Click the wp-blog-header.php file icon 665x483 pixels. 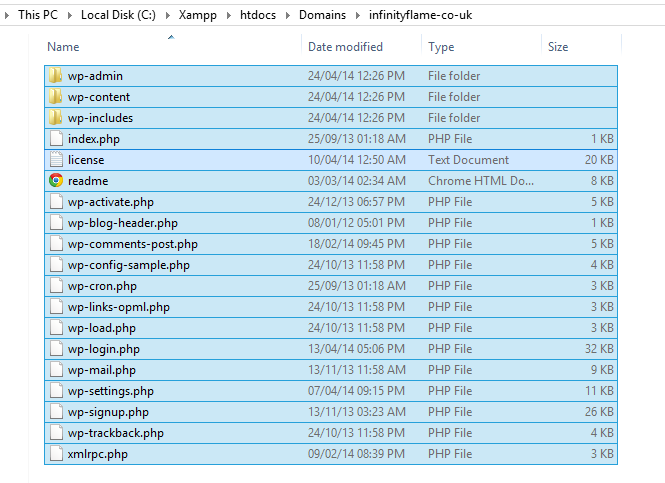point(56,223)
